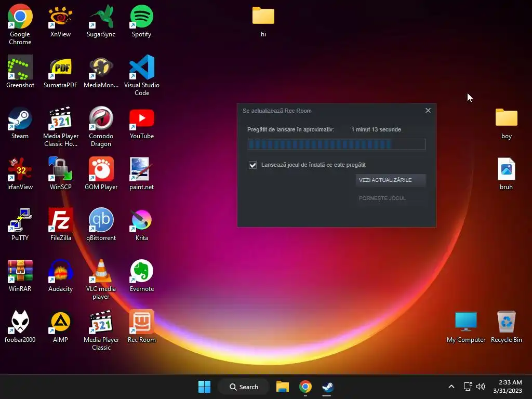Switch to Steam on the taskbar
532x399 pixels.
327,387
